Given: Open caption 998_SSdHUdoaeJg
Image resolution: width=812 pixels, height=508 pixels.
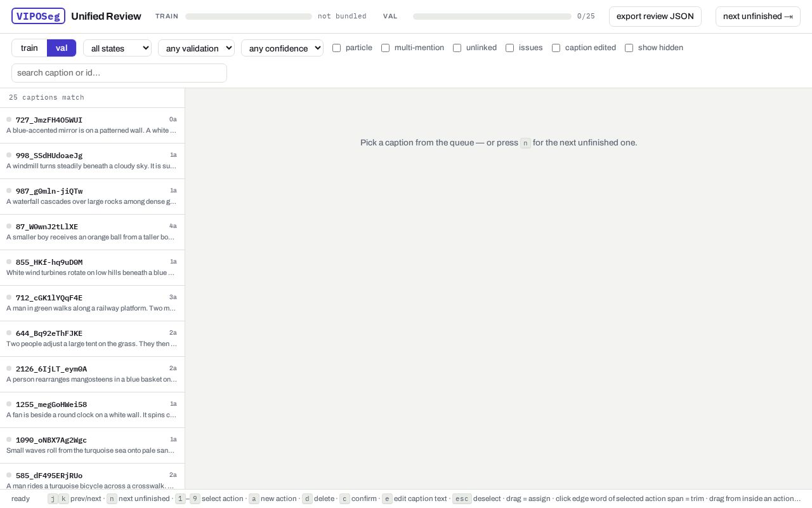Looking at the screenshot, I should (92, 161).
